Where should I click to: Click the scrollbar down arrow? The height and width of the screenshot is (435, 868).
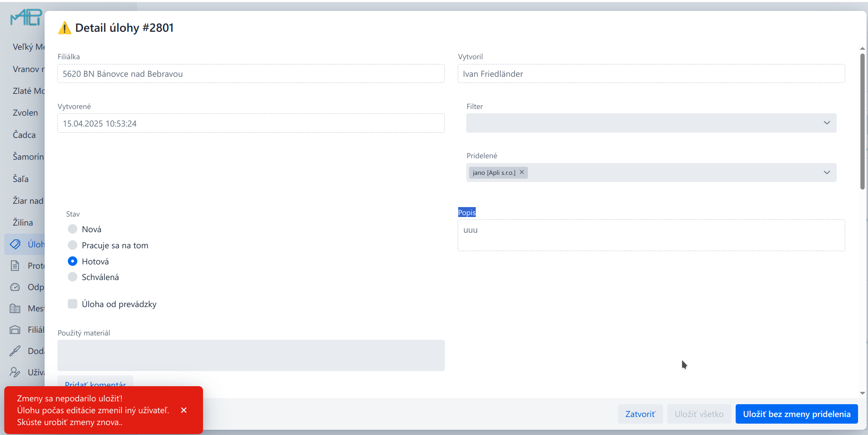coord(862,393)
